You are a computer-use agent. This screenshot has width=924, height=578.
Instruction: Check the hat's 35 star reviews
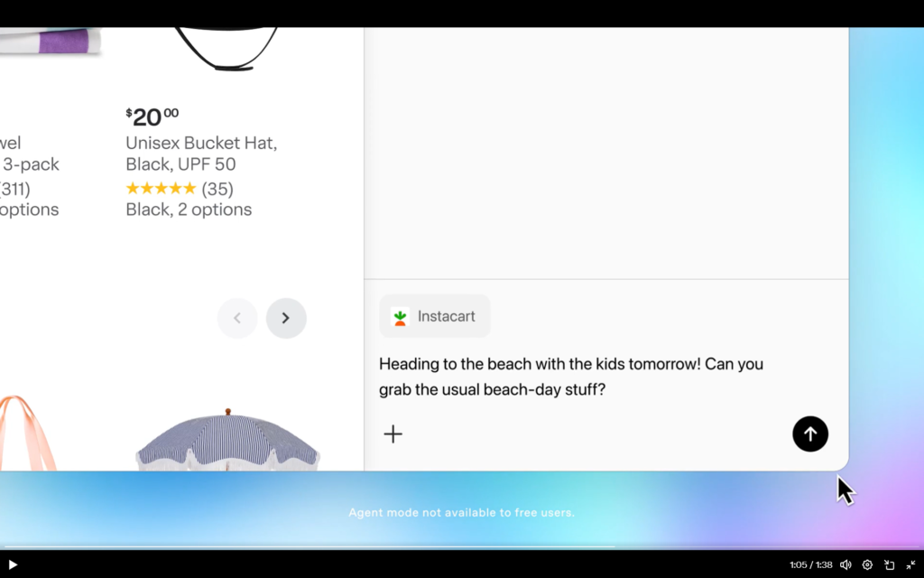click(179, 189)
